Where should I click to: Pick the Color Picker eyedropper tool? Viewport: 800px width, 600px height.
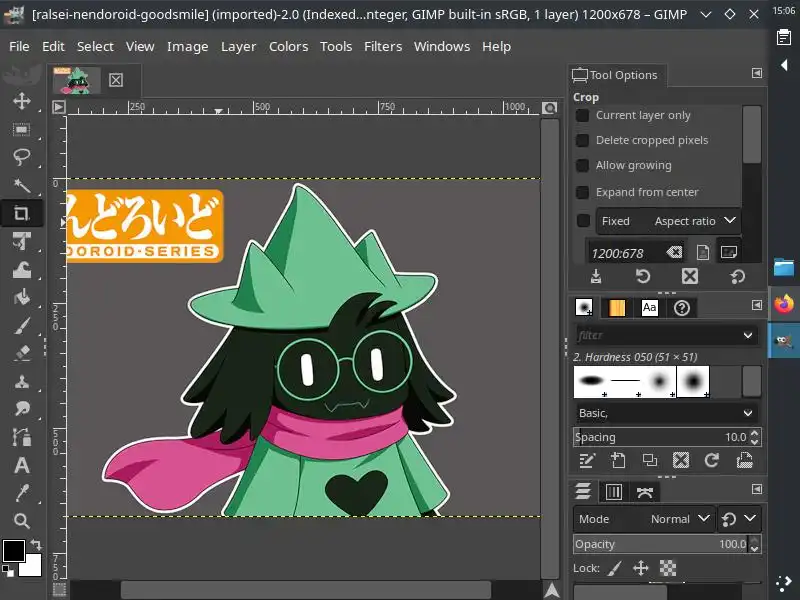[21, 493]
